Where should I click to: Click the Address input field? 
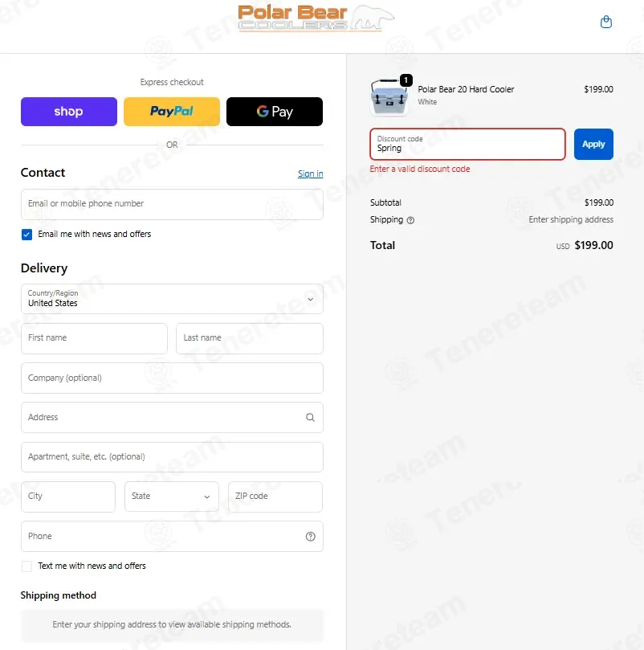(172, 418)
